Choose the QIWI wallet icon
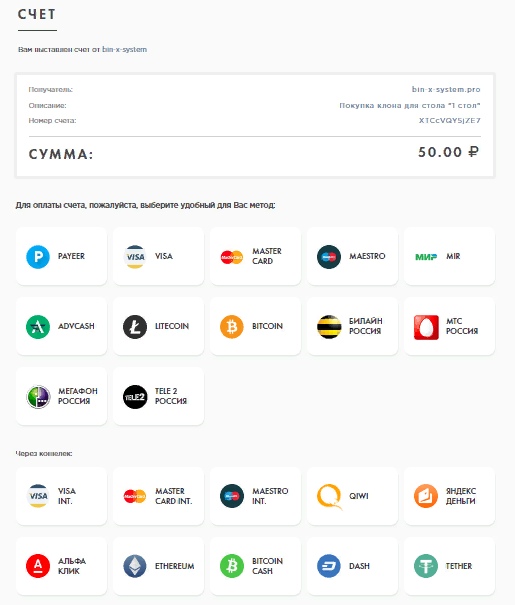515x605 pixels. (329, 497)
